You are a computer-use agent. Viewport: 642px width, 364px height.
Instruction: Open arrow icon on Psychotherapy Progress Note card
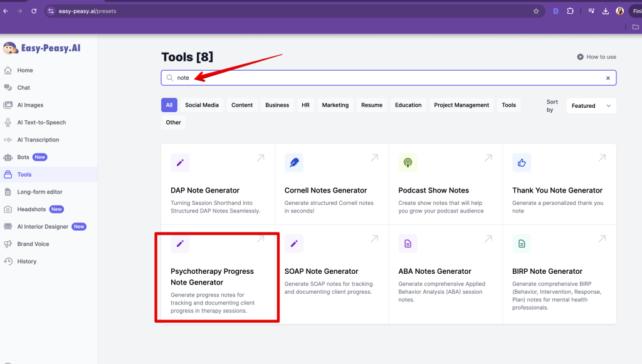[260, 239]
